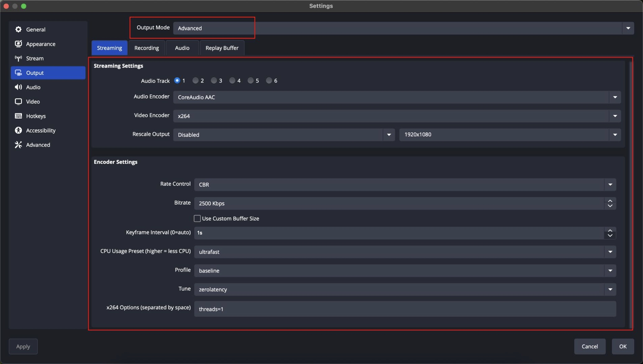The height and width of the screenshot is (364, 643).
Task: Click the General gear icon
Action: (x=18, y=29)
